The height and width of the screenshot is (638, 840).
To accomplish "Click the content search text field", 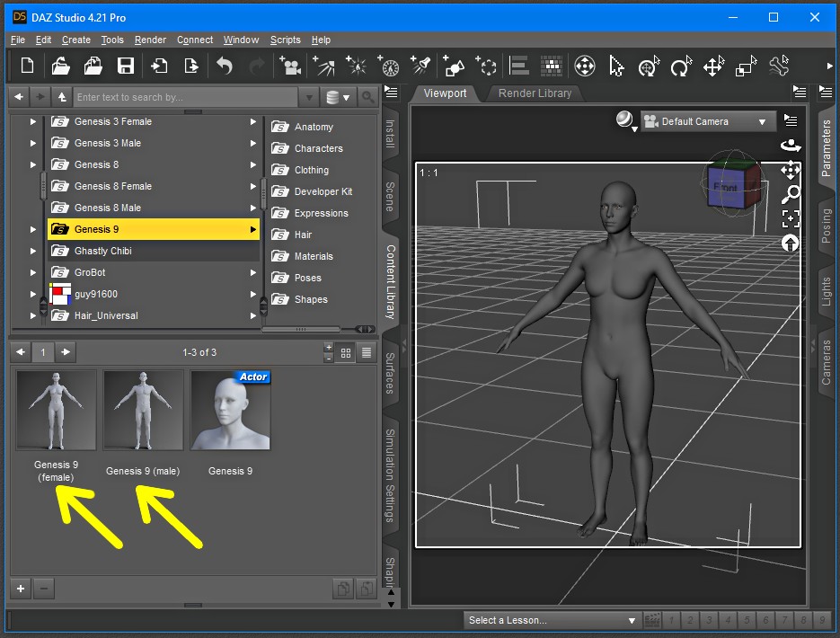I will [x=185, y=97].
